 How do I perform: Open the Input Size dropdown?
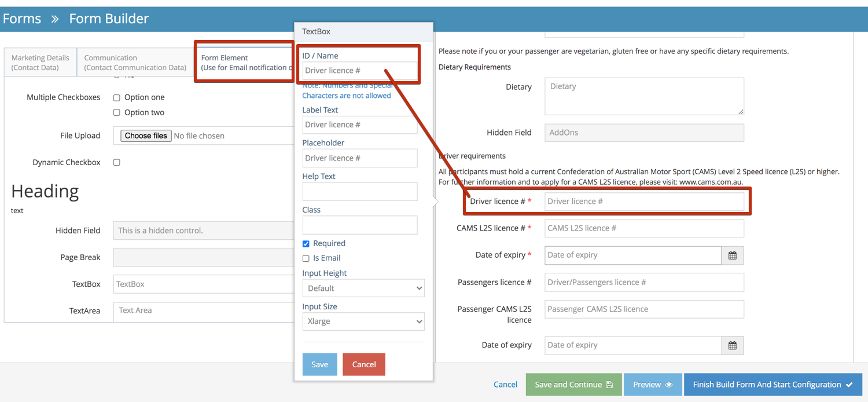point(363,321)
